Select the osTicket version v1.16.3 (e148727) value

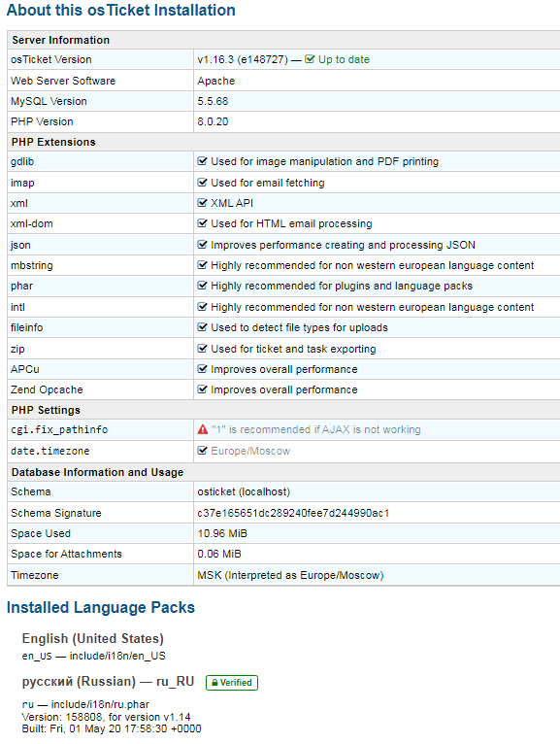[x=243, y=59]
